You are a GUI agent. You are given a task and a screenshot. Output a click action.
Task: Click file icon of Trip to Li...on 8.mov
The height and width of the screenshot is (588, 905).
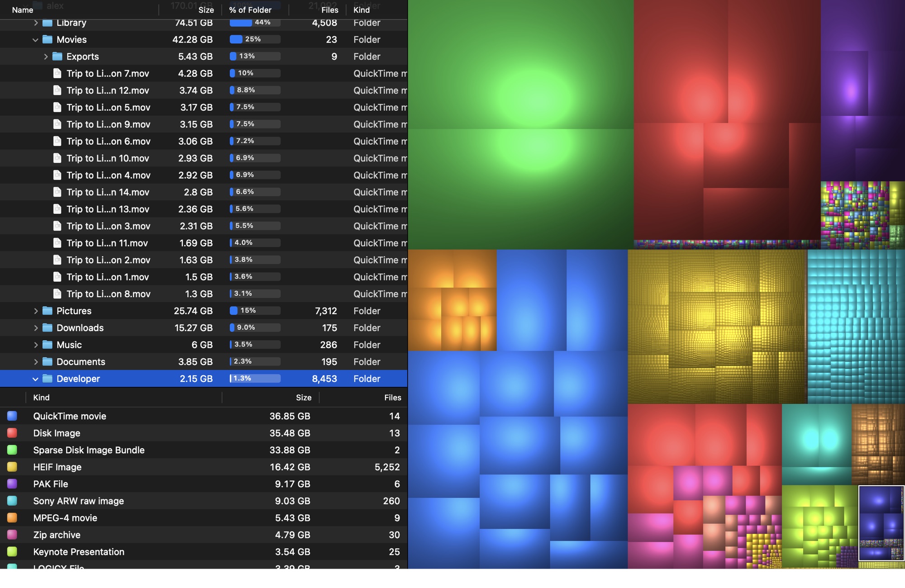pos(57,294)
